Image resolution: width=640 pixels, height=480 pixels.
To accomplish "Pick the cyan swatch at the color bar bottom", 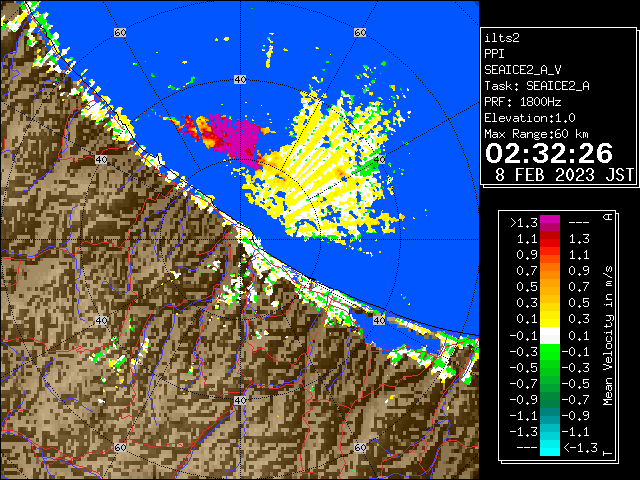I will (x=550, y=447).
